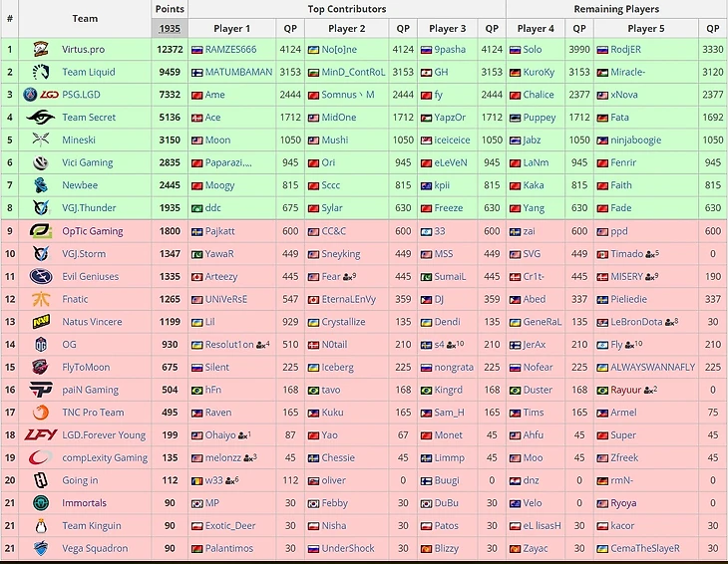Click the OpTic Gaming logo

[x=41, y=231]
